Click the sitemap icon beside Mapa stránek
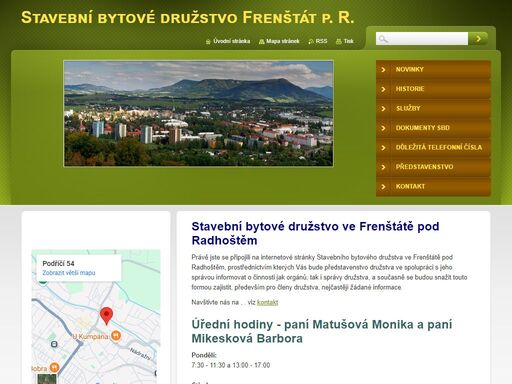The height and width of the screenshot is (384, 512). [261, 41]
